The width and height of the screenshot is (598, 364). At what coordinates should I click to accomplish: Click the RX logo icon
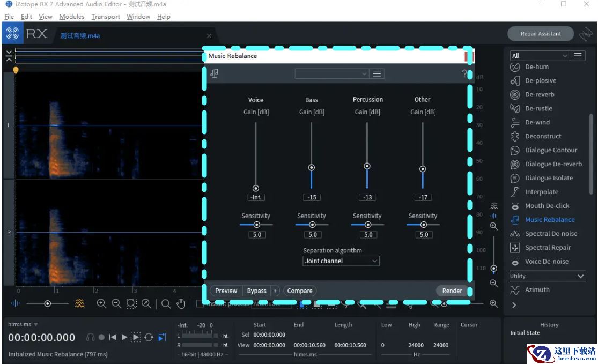(x=12, y=34)
